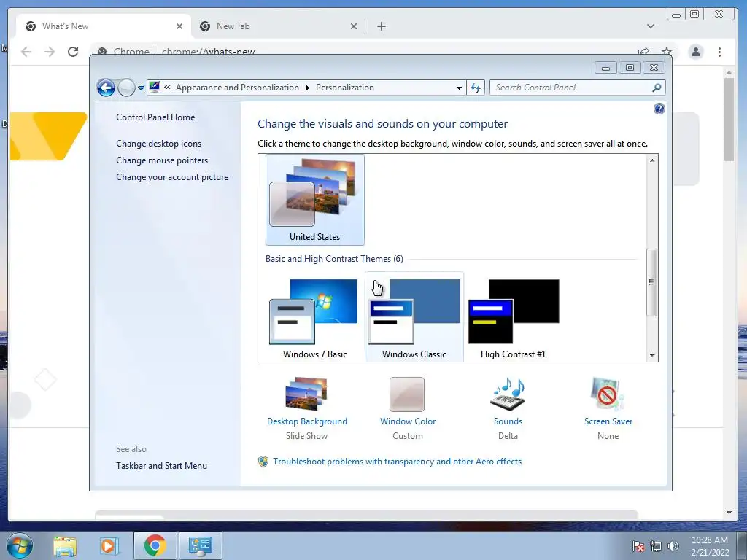
Task: Click Chrome's forward navigation arrow
Action: click(x=50, y=52)
